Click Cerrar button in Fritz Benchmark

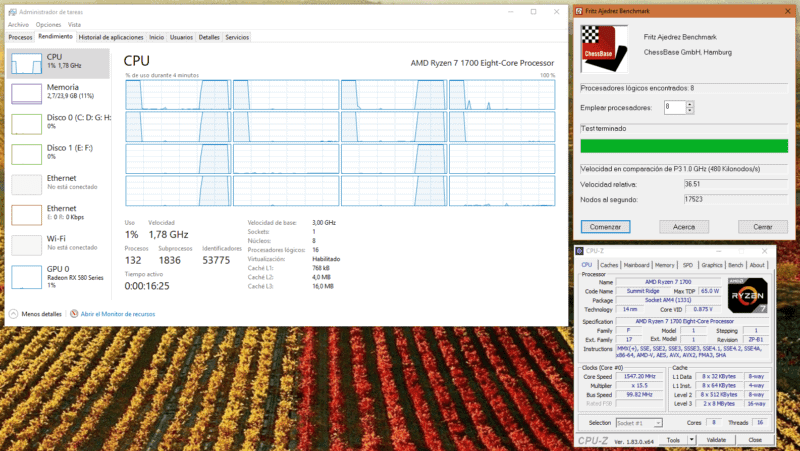click(x=763, y=227)
